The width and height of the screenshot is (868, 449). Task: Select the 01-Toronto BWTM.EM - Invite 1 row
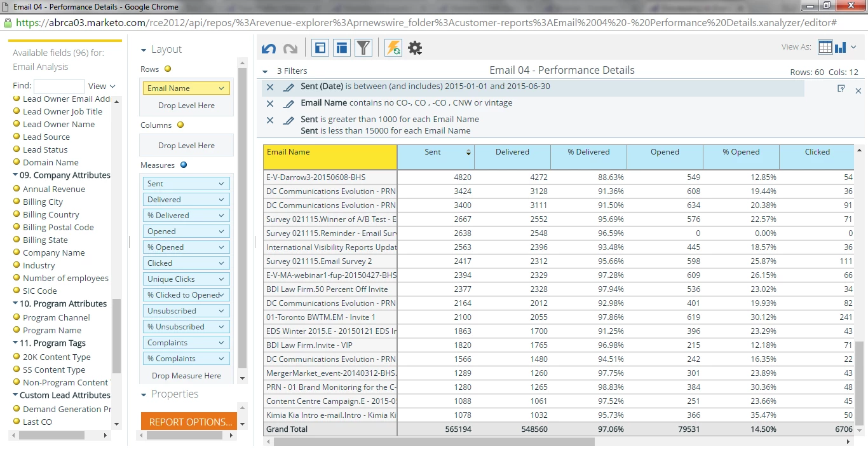pos(330,317)
